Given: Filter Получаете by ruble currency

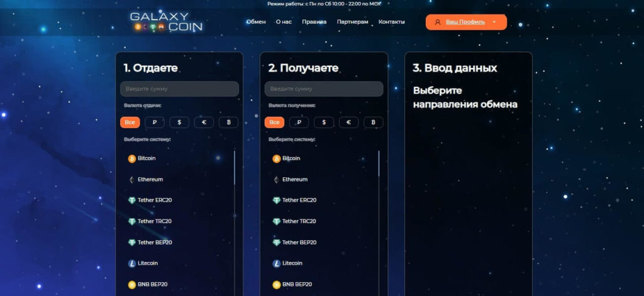Looking at the screenshot, I should pos(299,123).
